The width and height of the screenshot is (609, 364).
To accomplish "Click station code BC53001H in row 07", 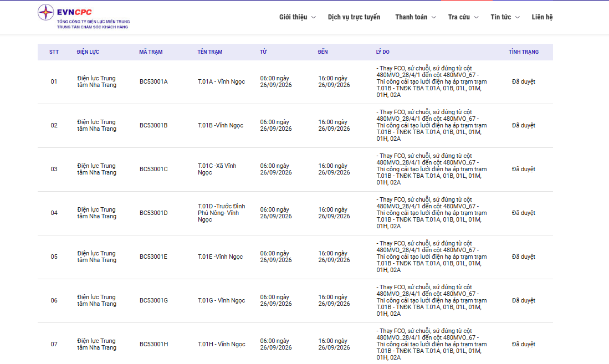I will click(154, 344).
